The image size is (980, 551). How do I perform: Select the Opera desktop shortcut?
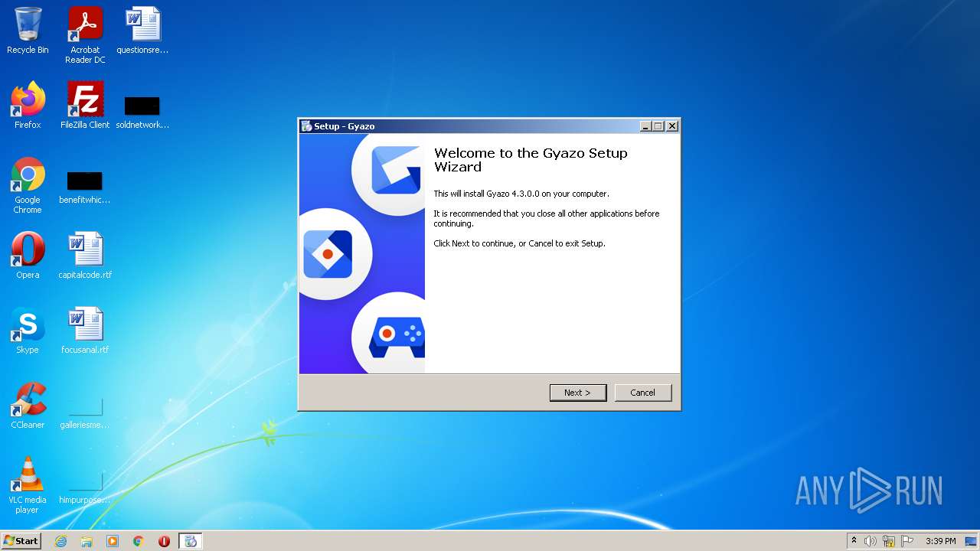point(28,256)
